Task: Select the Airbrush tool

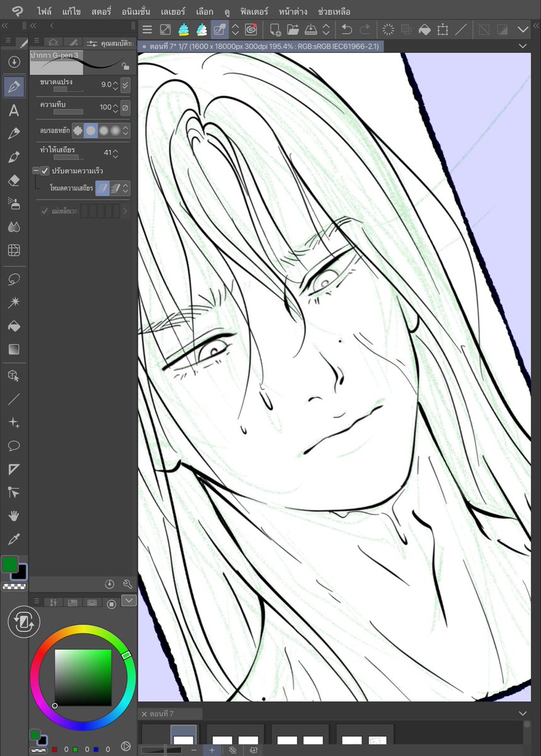Action: [x=14, y=204]
